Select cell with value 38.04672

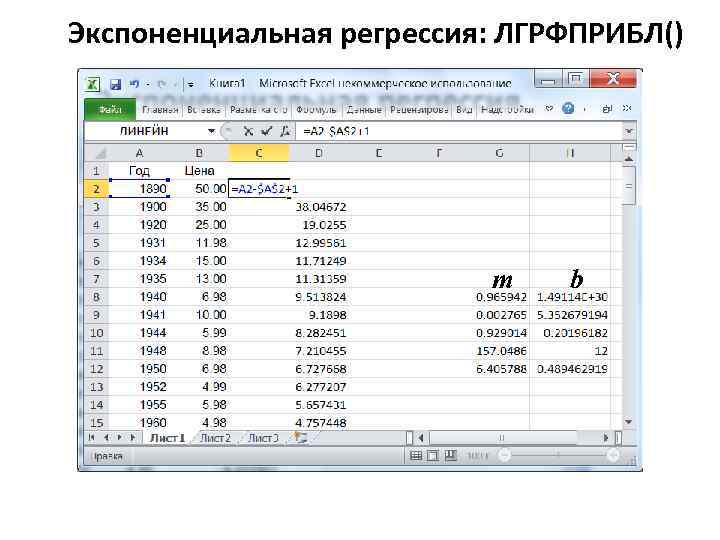pyautogui.click(x=319, y=207)
